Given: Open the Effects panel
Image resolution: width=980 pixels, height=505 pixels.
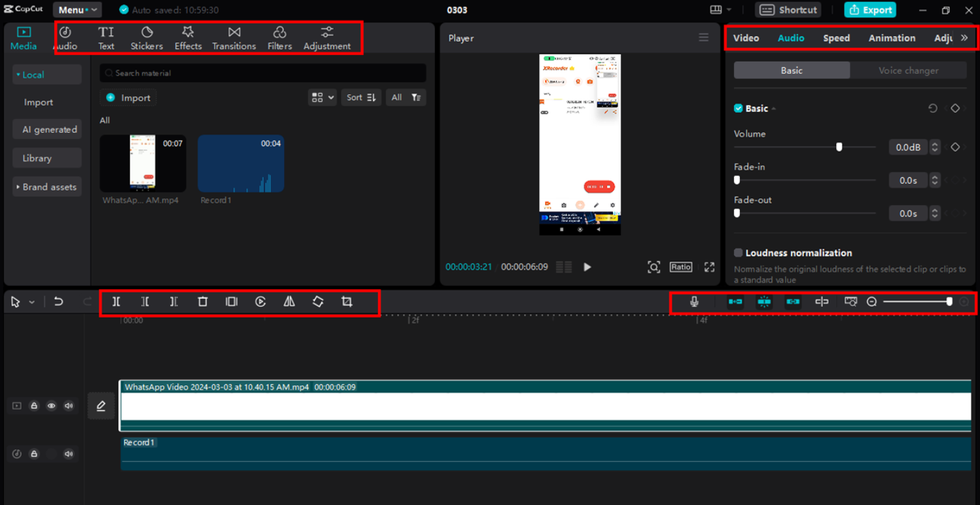Looking at the screenshot, I should (188, 37).
